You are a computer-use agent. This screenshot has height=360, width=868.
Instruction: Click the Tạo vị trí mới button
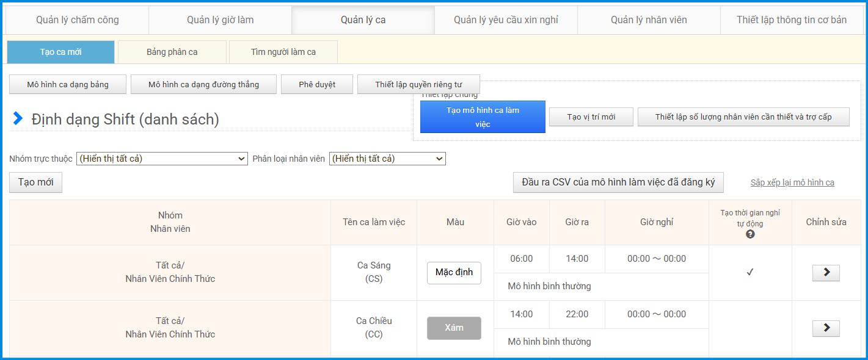591,117
